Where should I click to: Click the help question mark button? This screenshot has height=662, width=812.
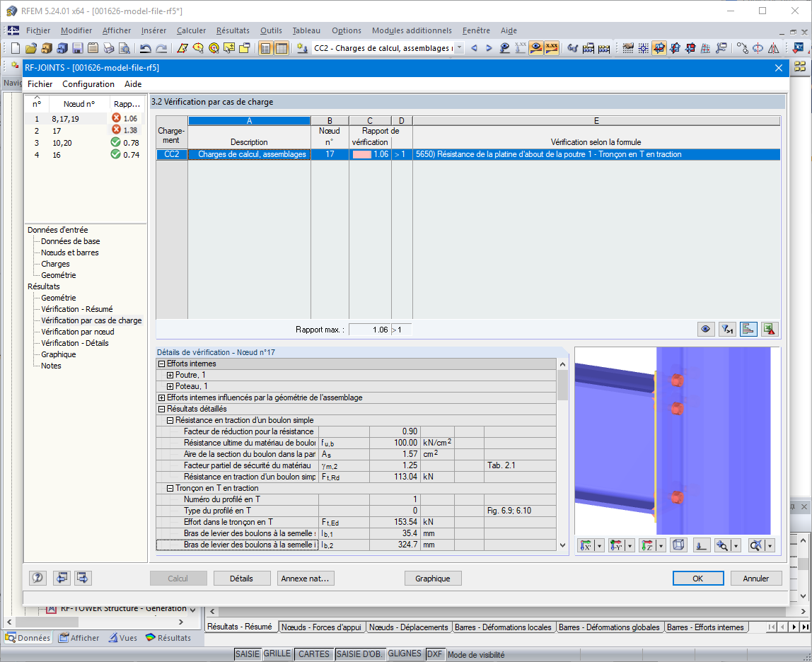point(37,578)
